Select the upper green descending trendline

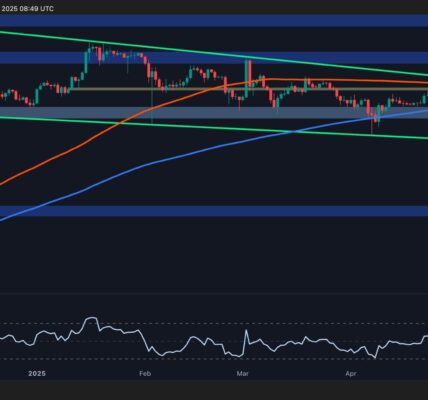213,53
